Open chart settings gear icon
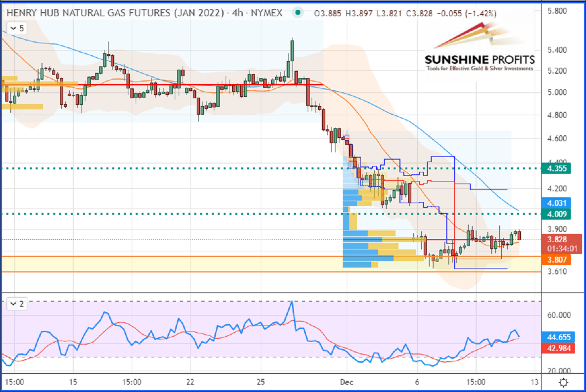Viewport: 586px width, 392px height. coord(563,382)
